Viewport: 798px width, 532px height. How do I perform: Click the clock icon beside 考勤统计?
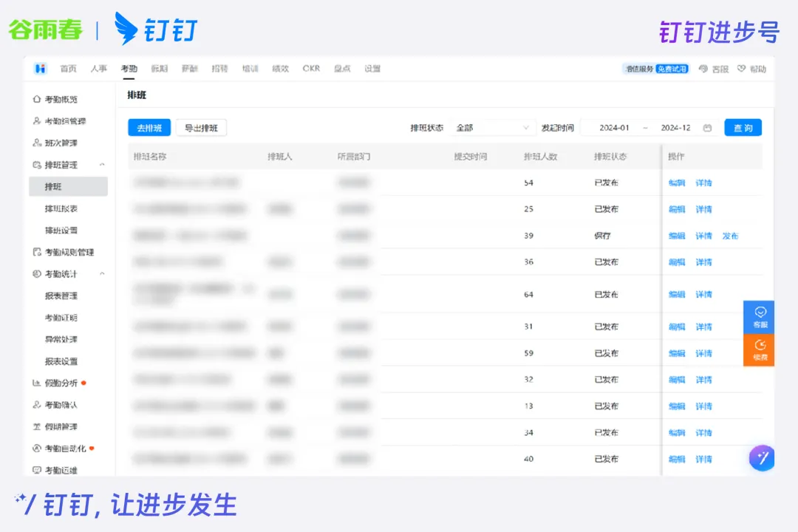tap(37, 274)
